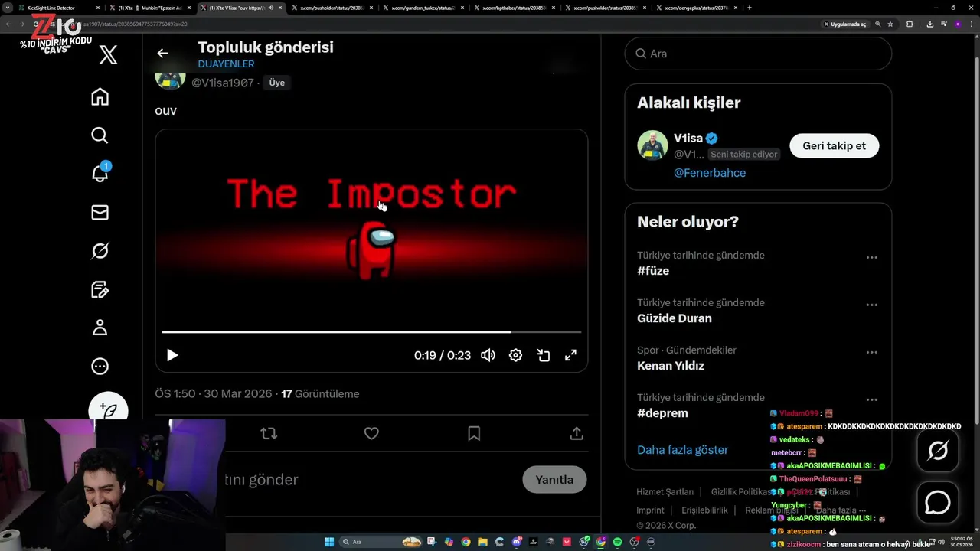Viewport: 980px width, 551px height.
Task: Bookmark the post
Action: tap(474, 433)
